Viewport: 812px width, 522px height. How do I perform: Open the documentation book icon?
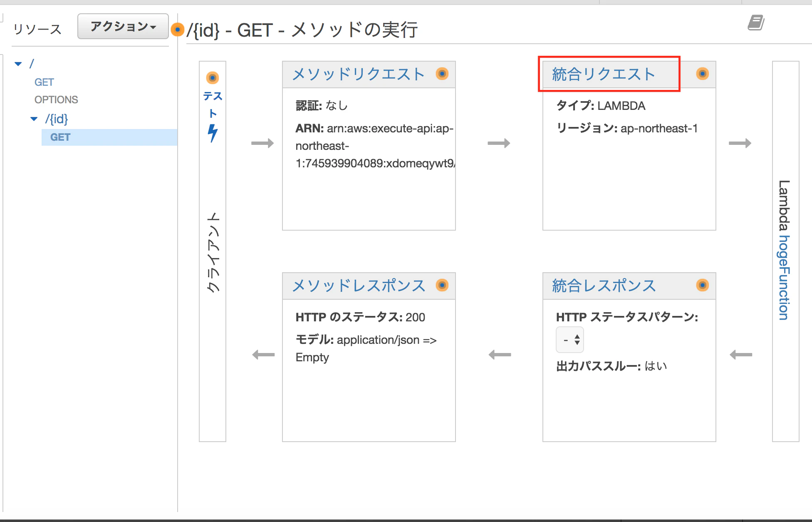[x=756, y=22]
